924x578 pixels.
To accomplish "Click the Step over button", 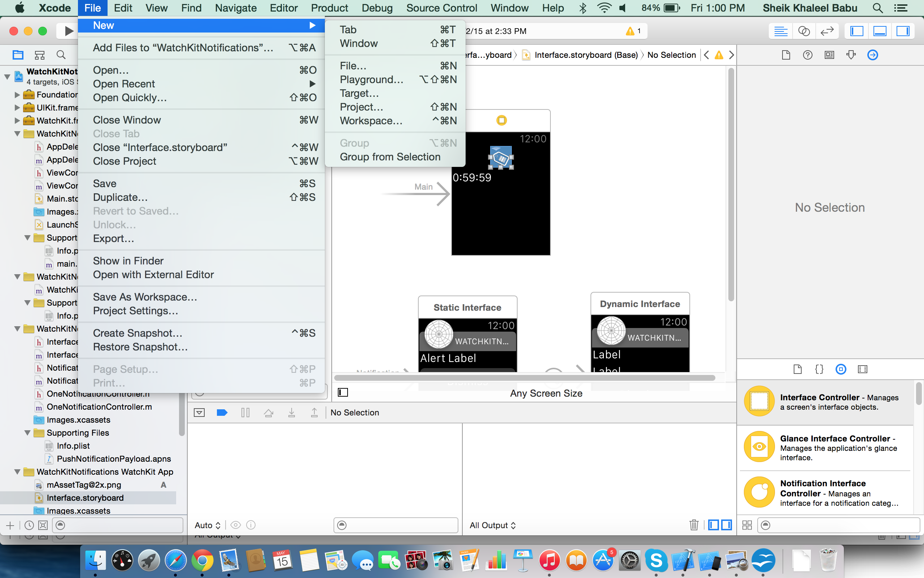I will point(269,413).
